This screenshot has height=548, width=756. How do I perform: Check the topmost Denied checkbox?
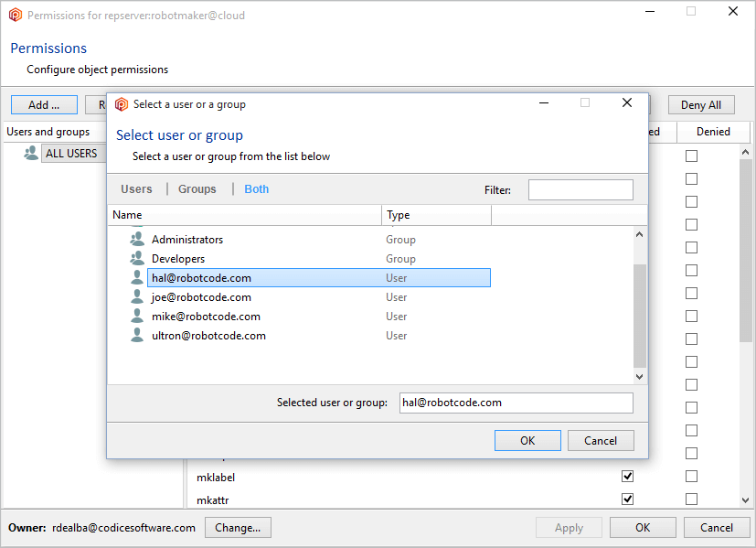(691, 156)
